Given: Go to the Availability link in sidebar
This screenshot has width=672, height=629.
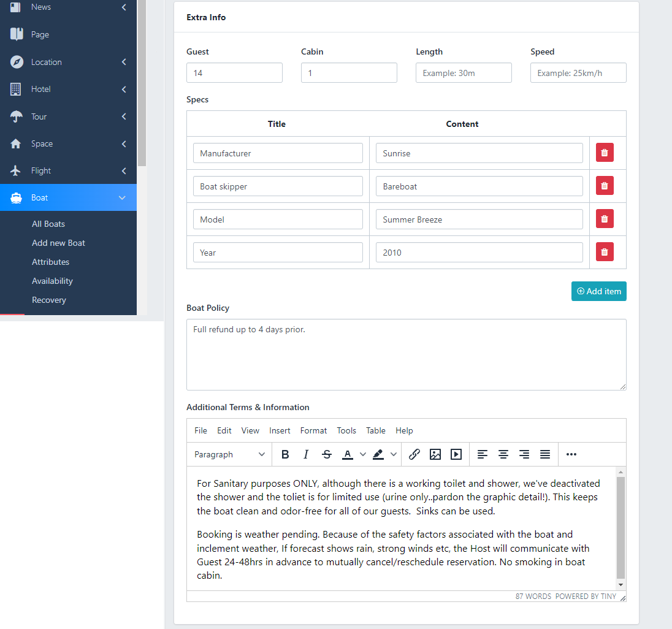Looking at the screenshot, I should pos(52,281).
